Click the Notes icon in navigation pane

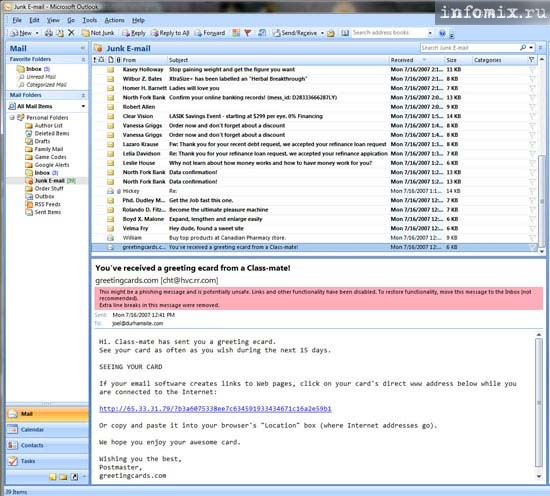click(x=52, y=477)
